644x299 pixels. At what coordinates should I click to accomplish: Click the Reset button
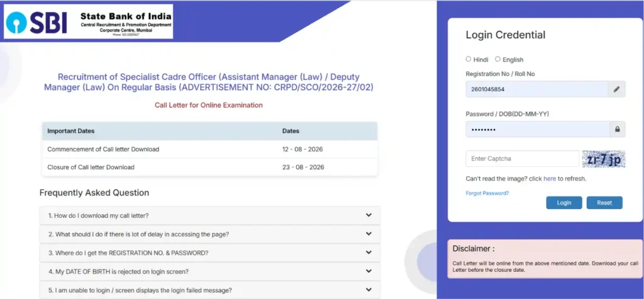tap(604, 203)
